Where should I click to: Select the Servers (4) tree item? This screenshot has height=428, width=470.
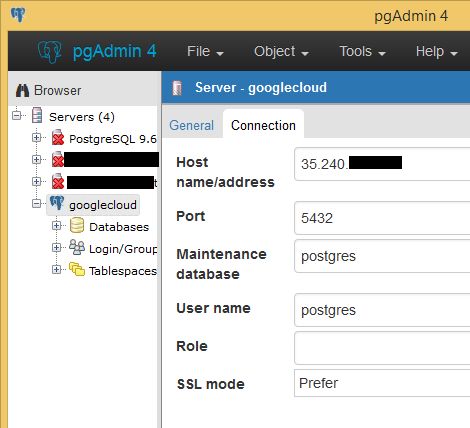coord(82,117)
